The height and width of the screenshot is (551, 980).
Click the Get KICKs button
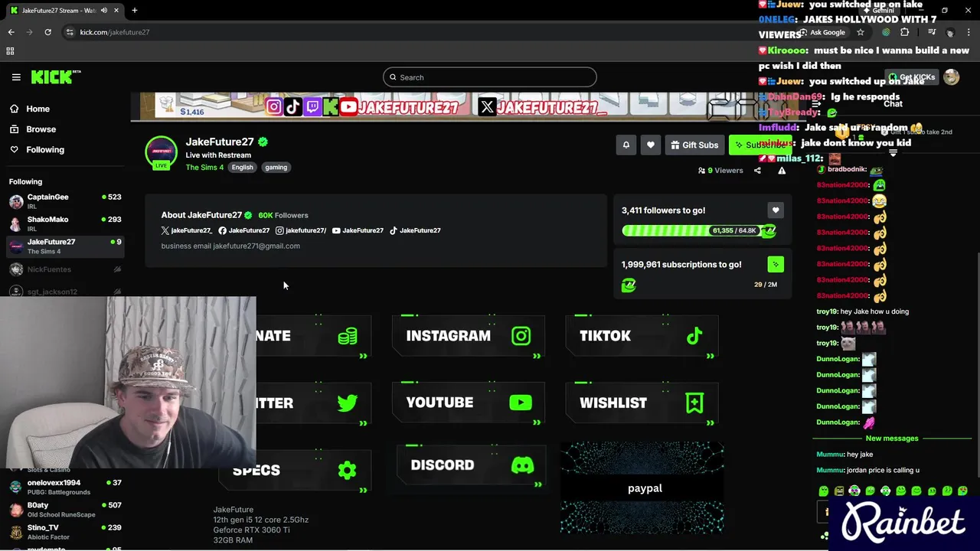coord(911,77)
